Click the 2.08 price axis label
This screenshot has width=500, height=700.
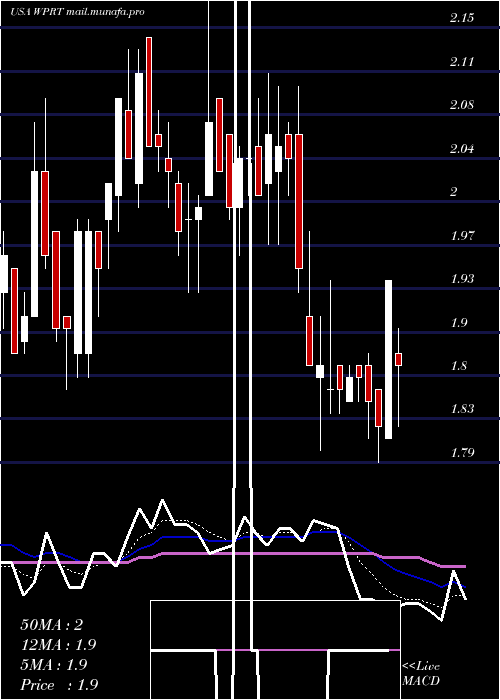462,105
